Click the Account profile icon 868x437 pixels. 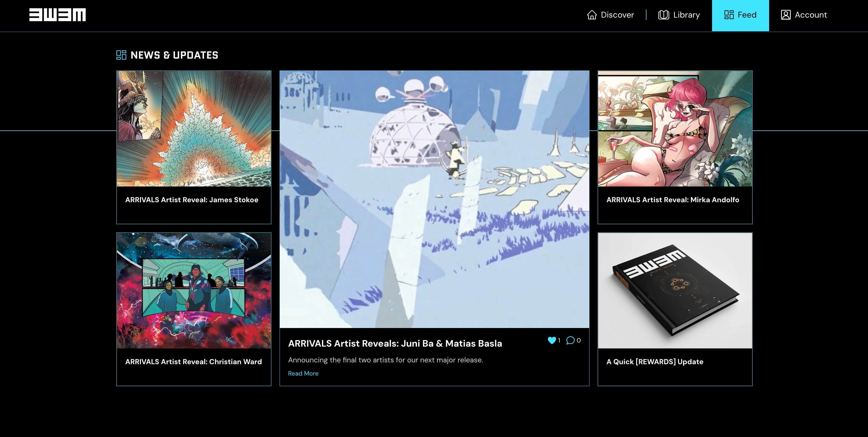coord(785,15)
